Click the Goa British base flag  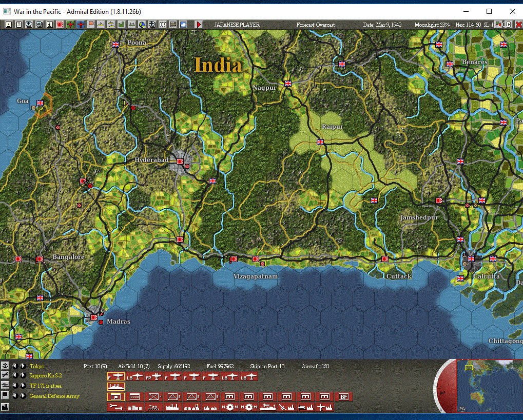[40, 103]
